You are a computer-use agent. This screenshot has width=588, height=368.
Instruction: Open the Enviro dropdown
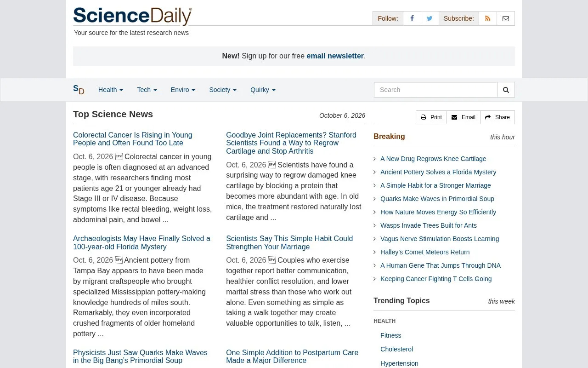point(183,90)
